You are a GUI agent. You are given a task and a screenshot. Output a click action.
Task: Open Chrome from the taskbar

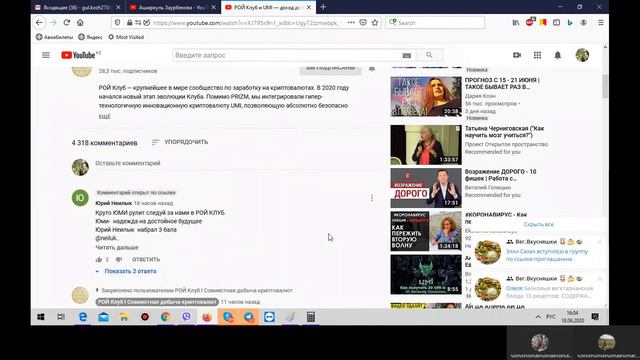click(165, 317)
